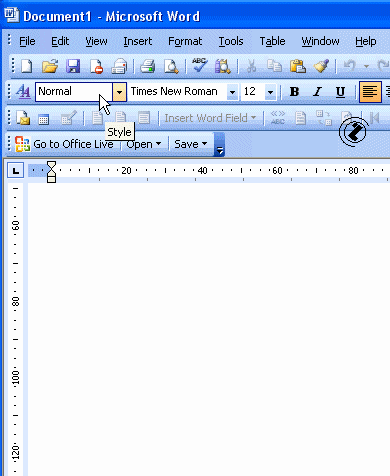
Task: Click the Save button in Office Live toolbar
Action: tap(191, 144)
